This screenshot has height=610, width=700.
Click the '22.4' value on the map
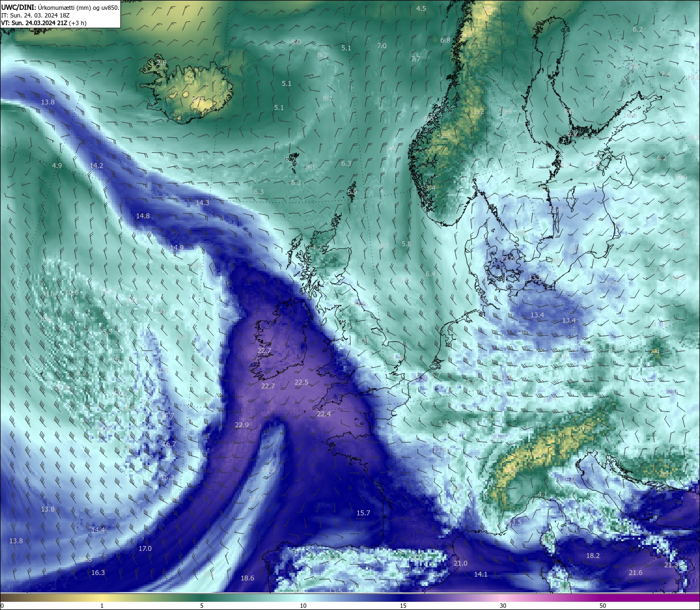coord(324,414)
